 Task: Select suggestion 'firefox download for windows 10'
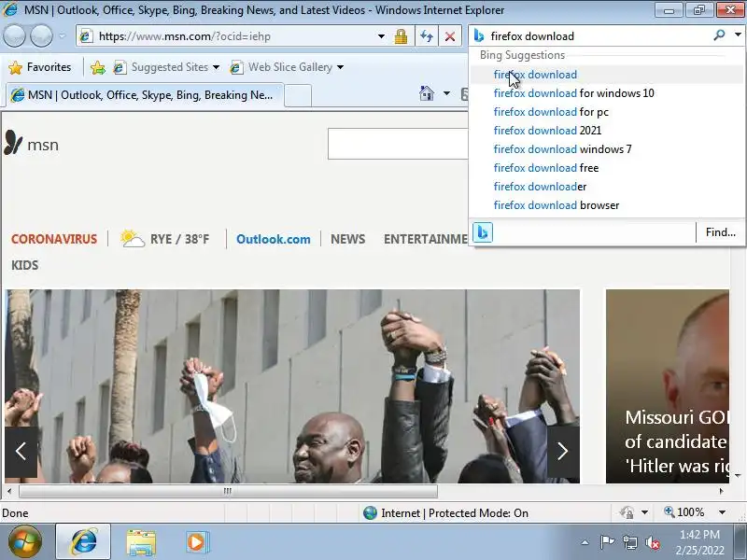pos(606,92)
